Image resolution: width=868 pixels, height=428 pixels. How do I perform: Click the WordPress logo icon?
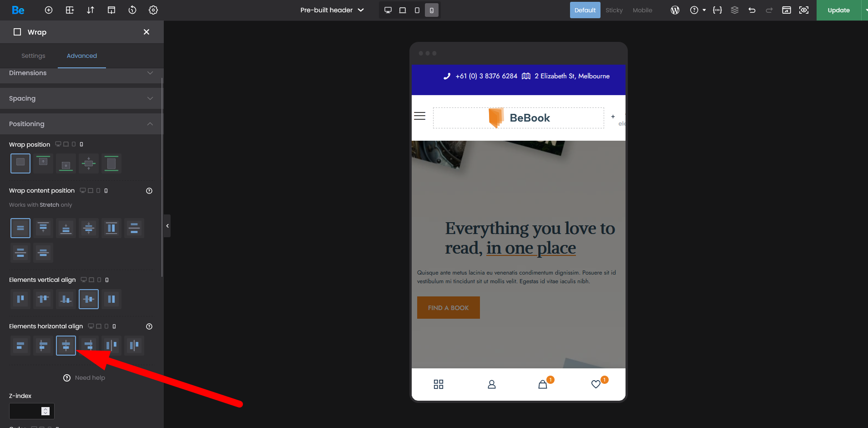tap(675, 10)
